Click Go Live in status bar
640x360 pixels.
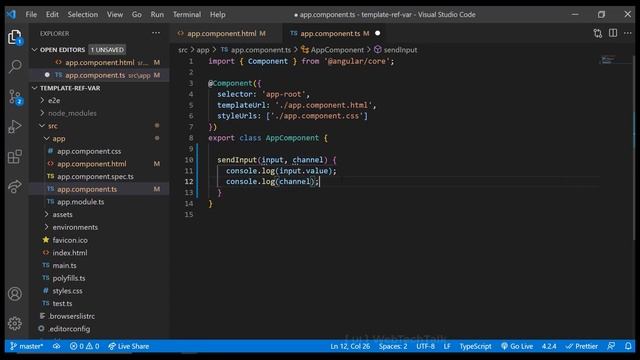[x=517, y=346]
